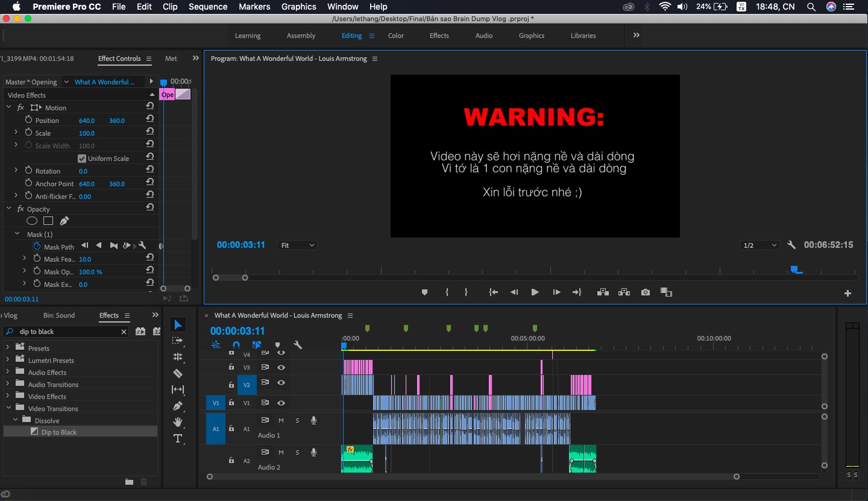Open the Sequence menu
The image size is (868, 501).
(208, 7)
